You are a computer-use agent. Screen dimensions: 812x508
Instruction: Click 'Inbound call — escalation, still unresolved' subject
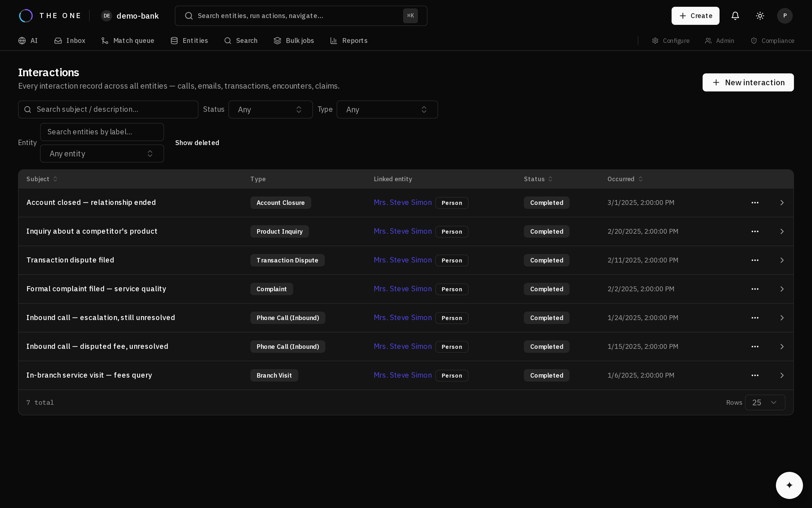(101, 318)
